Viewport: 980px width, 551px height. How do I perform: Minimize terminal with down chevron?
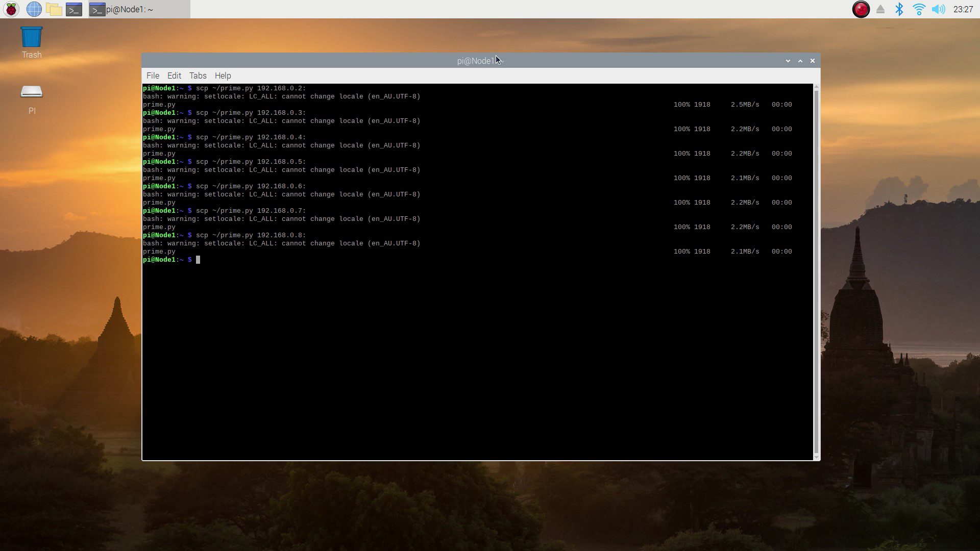tap(788, 61)
